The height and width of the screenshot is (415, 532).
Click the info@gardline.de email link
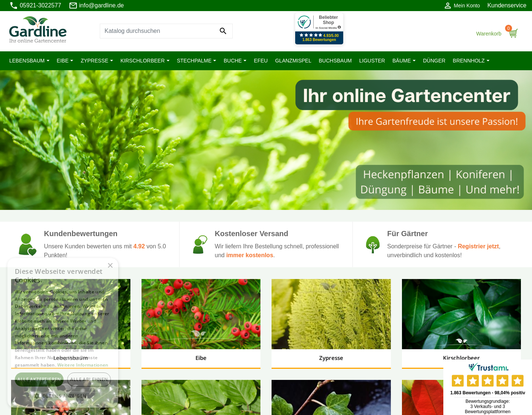click(x=101, y=6)
